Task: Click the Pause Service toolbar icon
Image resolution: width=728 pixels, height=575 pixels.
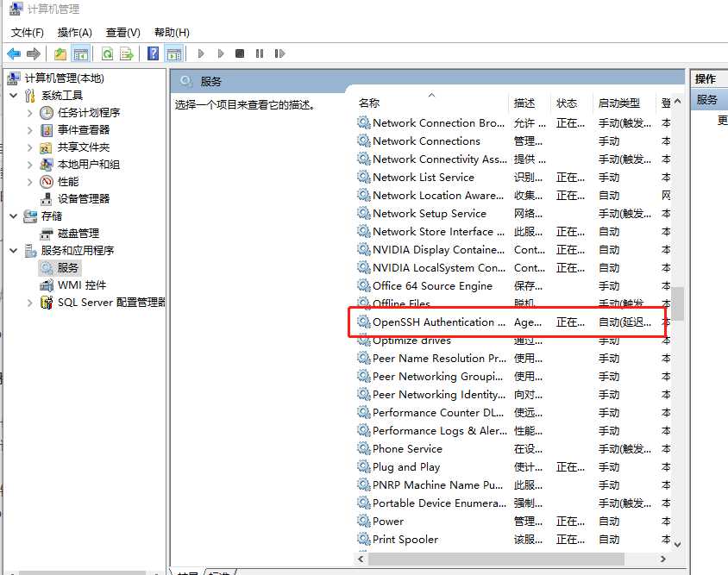Action: [260, 53]
